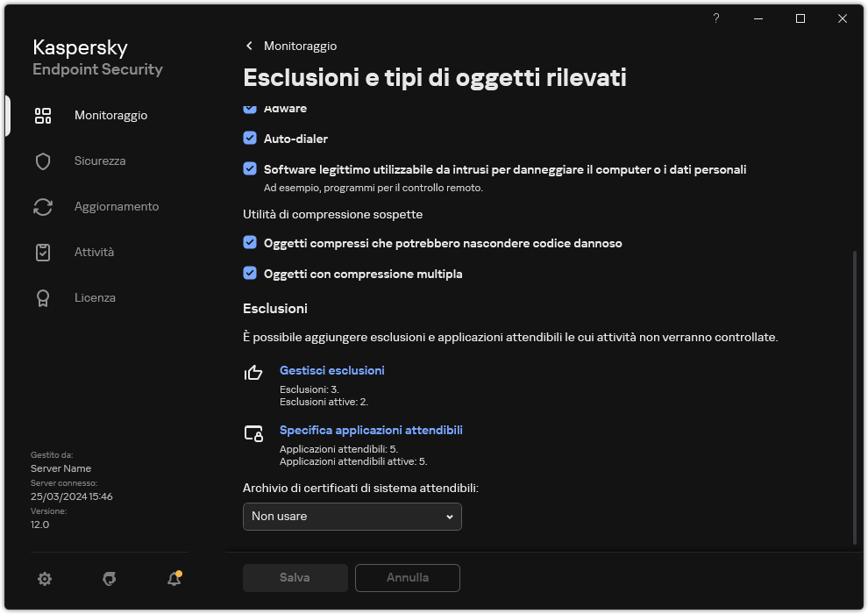868x614 pixels.
Task: Disable oggetti con compressione multipla
Action: [x=249, y=274]
